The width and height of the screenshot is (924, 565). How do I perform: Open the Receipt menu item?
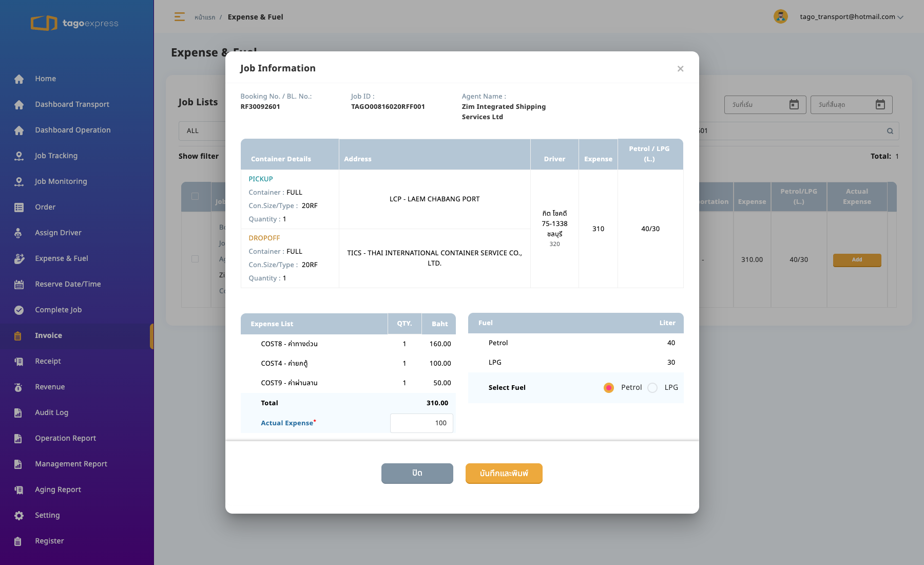coord(48,361)
